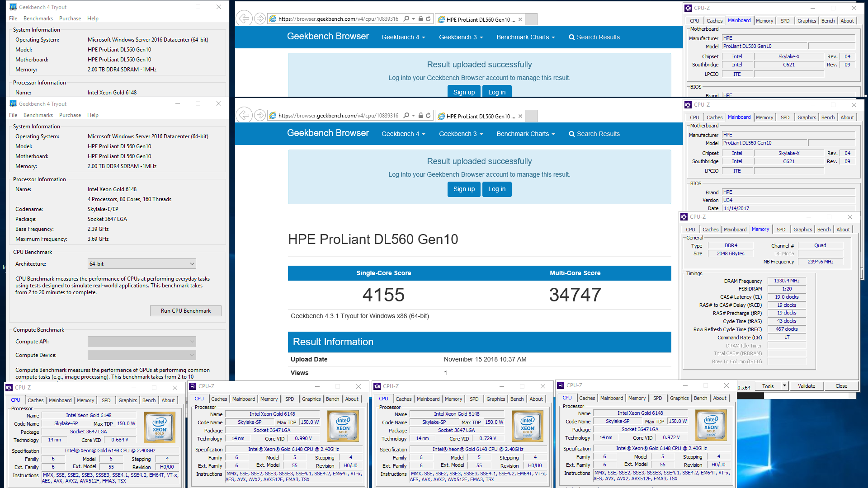Expand the Benchmark Charts menu above the Sign up button that is fully visible

click(x=525, y=134)
